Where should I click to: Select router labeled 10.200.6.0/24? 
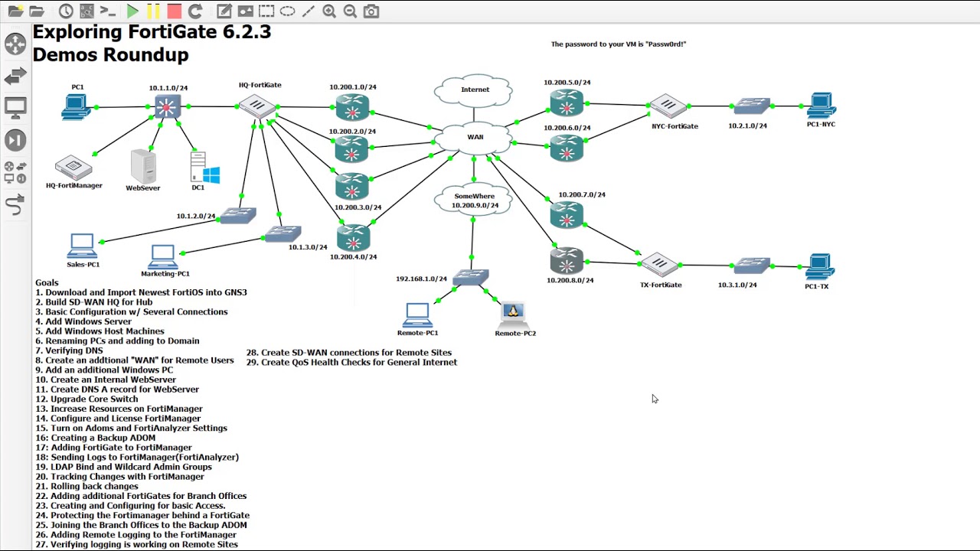pos(567,148)
